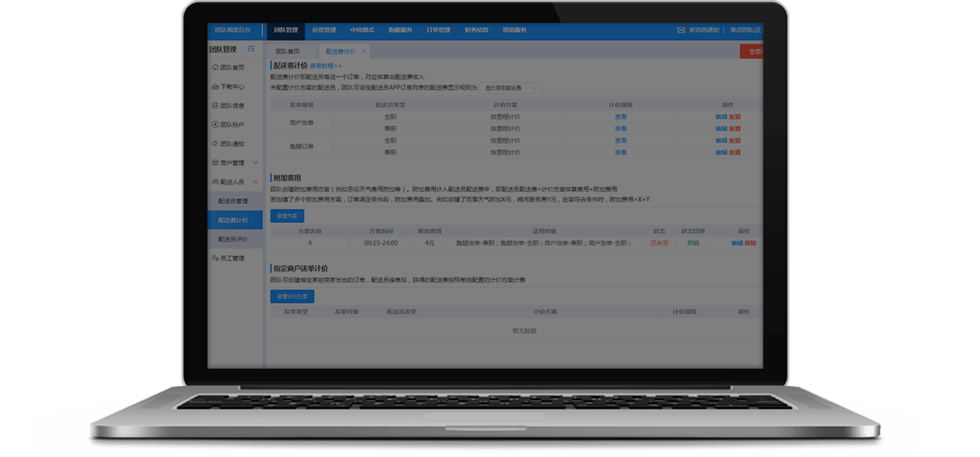Open the 财务结算 top menu
Screen dimensions: 980x457
pyautogui.click(x=476, y=30)
